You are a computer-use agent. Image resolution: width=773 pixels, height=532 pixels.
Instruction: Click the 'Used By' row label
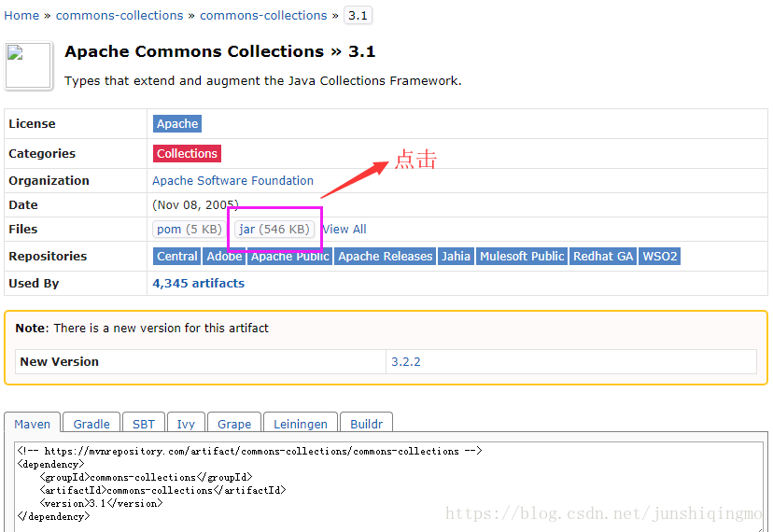click(x=34, y=284)
